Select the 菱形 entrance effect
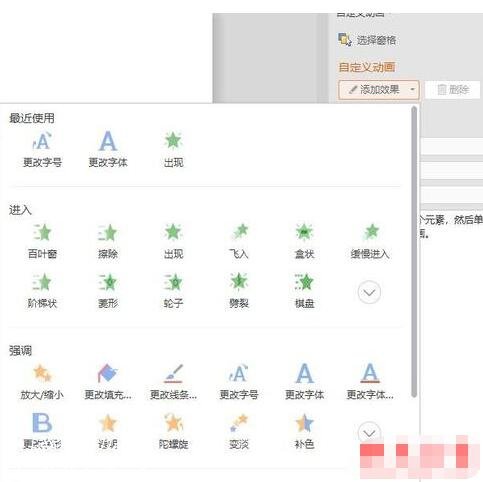This screenshot has width=483, height=482. (108, 291)
